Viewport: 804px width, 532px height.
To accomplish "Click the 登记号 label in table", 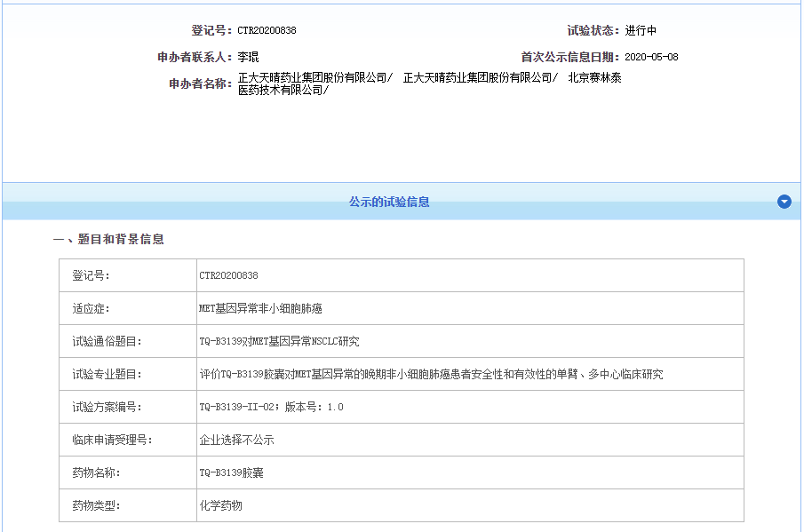I will click(x=92, y=275).
